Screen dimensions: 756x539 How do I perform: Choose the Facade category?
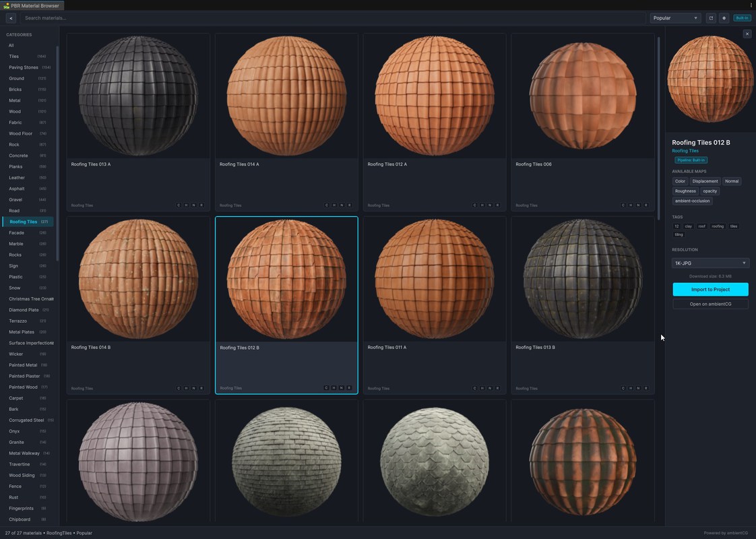coord(28,233)
